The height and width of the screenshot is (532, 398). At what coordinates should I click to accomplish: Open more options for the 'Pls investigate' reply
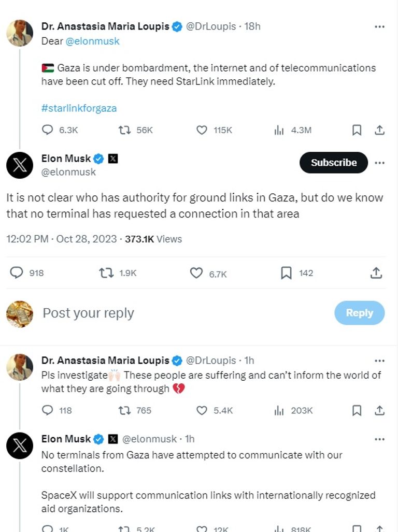(x=380, y=361)
